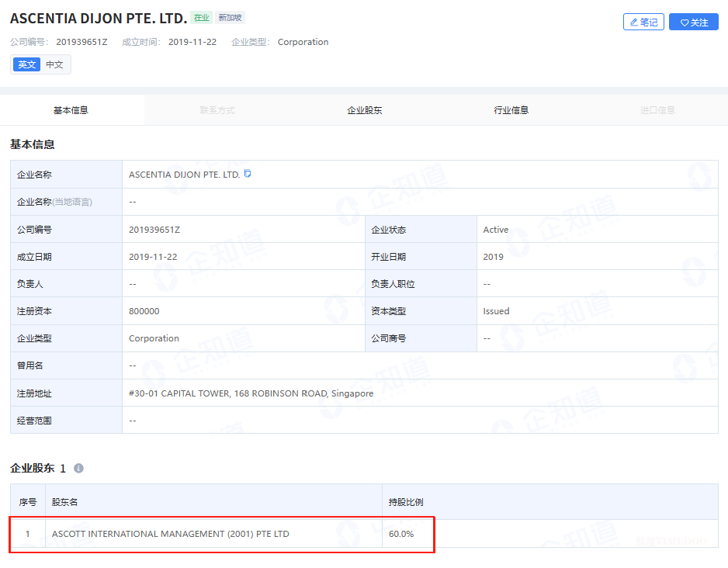Open the 联系方式 tab

click(217, 110)
